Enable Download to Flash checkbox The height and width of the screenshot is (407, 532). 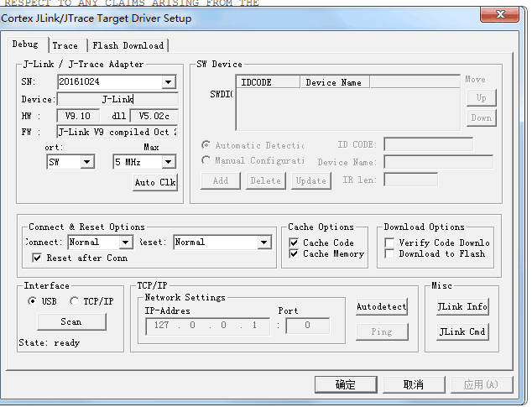(389, 254)
